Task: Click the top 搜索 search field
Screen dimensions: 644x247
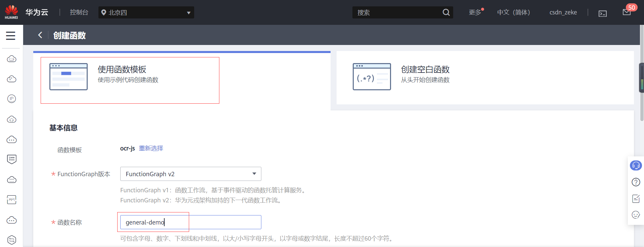Action: tap(402, 12)
